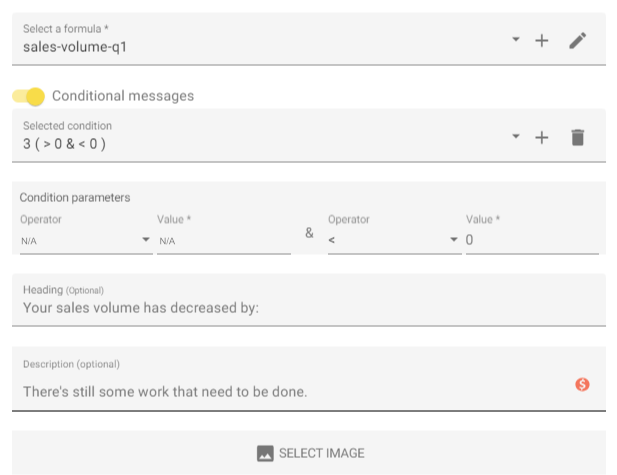Click the SELECT IMAGE button
The image size is (617, 475).
click(309, 453)
